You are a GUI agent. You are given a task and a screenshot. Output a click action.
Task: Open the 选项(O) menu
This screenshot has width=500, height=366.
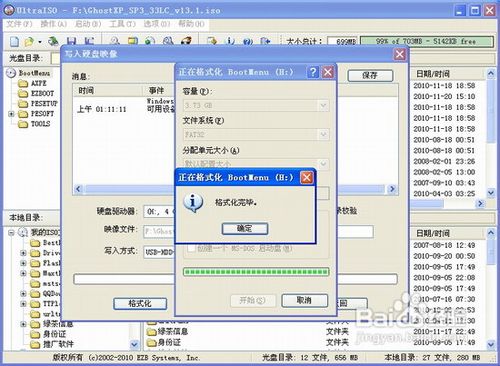pos(157,24)
